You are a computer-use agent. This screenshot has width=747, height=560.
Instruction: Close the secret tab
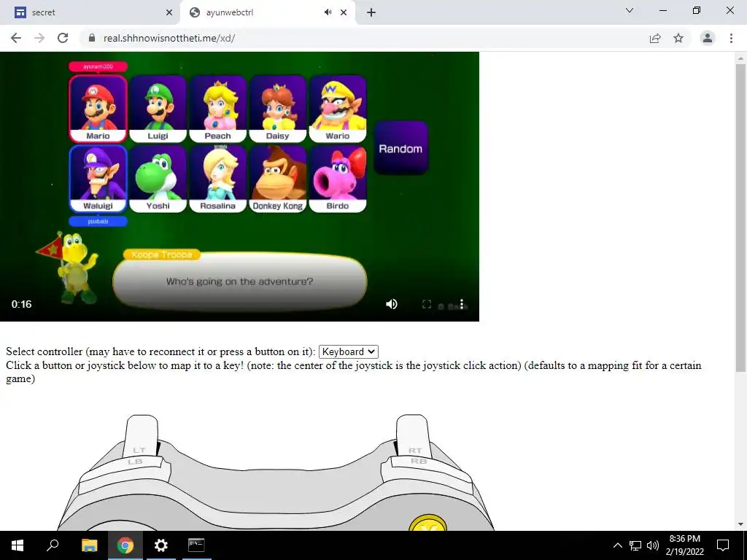(169, 13)
